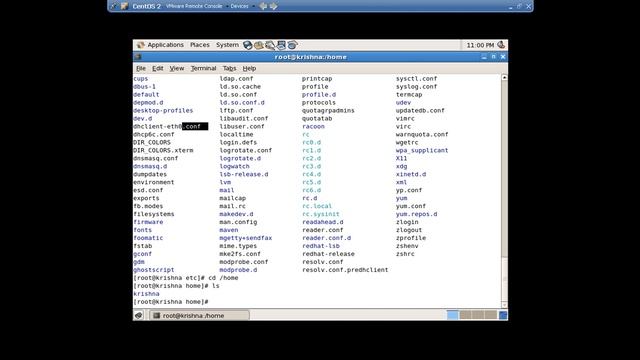The height and width of the screenshot is (360, 640).
Task: Click mgetty+sendfax in the listing
Action: [x=245, y=238]
